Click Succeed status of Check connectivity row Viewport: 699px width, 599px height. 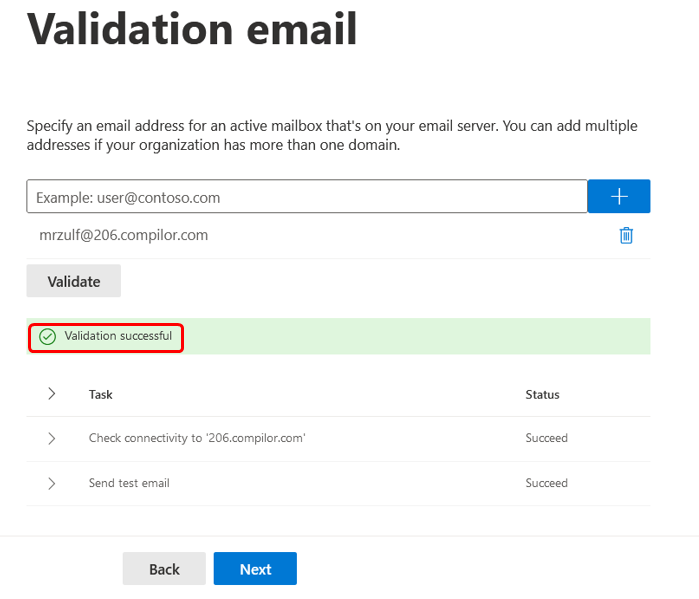click(546, 438)
